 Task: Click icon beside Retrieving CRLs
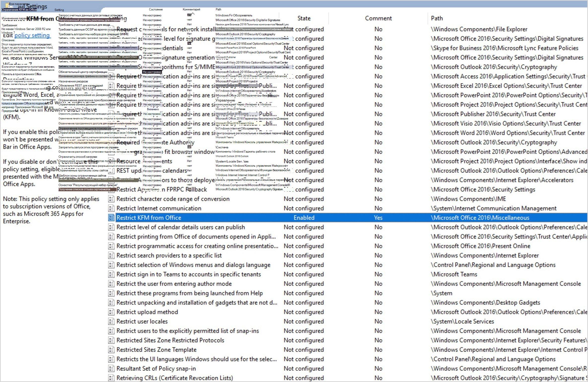pos(111,378)
